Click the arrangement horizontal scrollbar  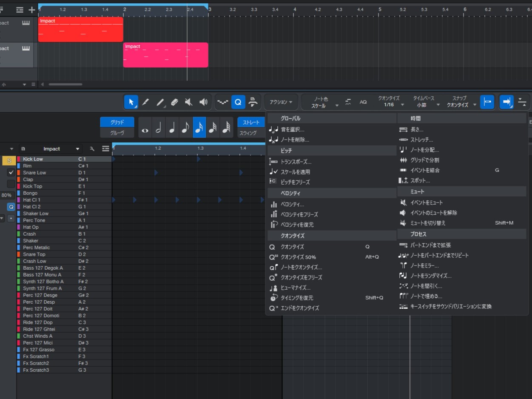(65, 84)
